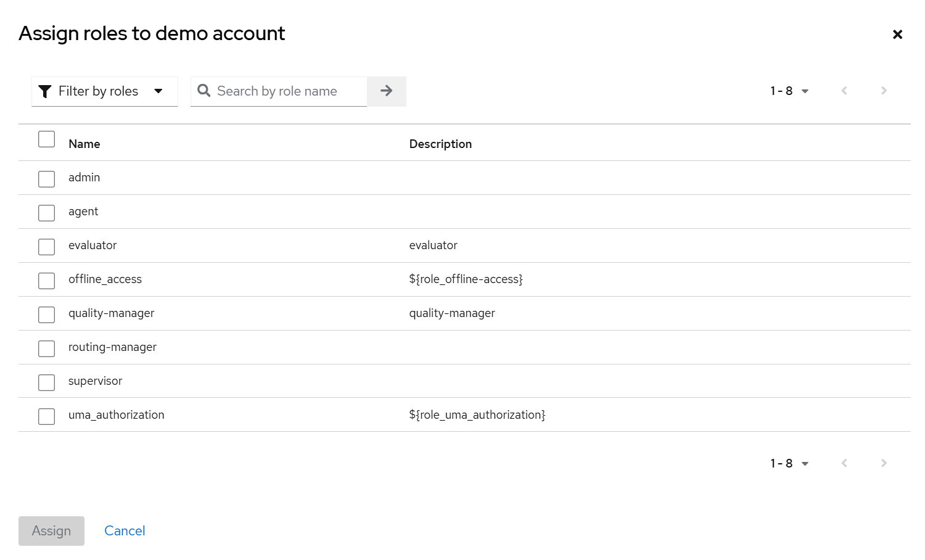Expand the bottom 1 - 8 per-page dropdown
This screenshot has width=925, height=560.
click(789, 464)
